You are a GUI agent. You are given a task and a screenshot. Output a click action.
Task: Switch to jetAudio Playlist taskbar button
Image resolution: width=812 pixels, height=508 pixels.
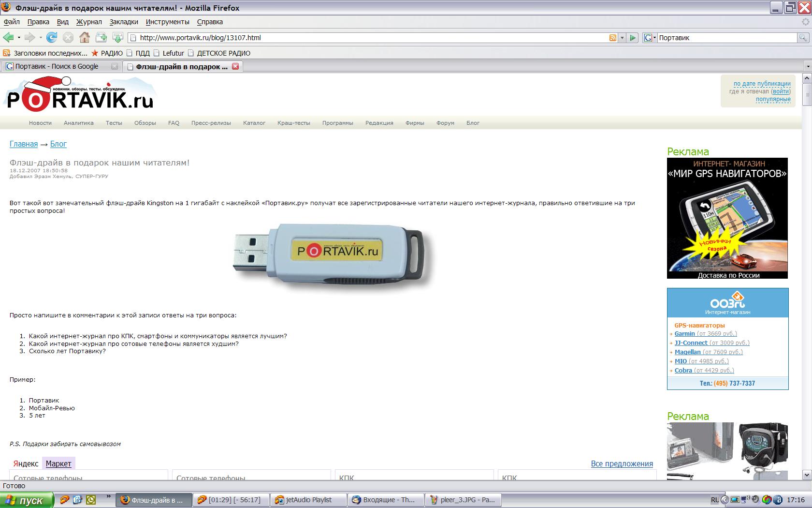pos(308,500)
